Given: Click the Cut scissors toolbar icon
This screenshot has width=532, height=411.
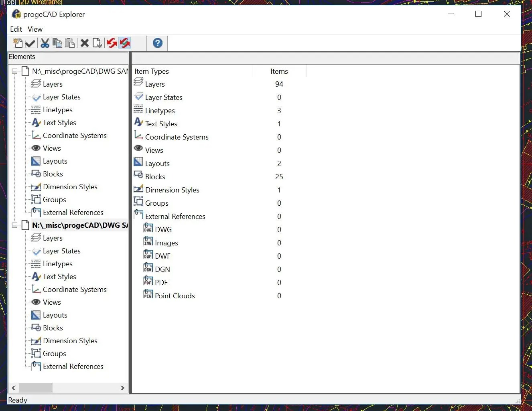Looking at the screenshot, I should pyautogui.click(x=45, y=43).
